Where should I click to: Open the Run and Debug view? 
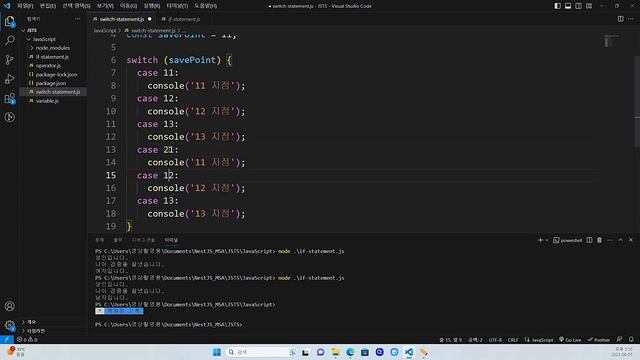pos(9,79)
